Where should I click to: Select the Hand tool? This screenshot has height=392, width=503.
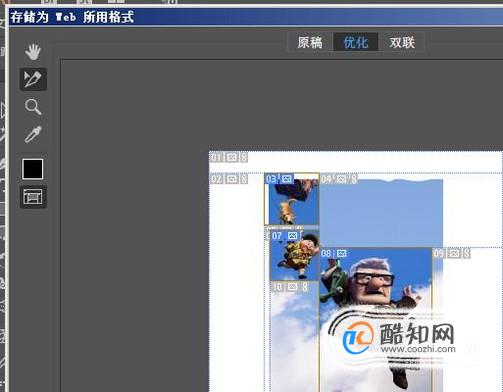click(x=33, y=52)
